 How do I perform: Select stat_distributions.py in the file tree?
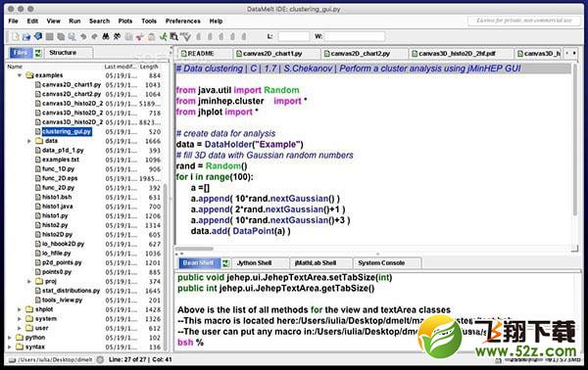pos(71,291)
